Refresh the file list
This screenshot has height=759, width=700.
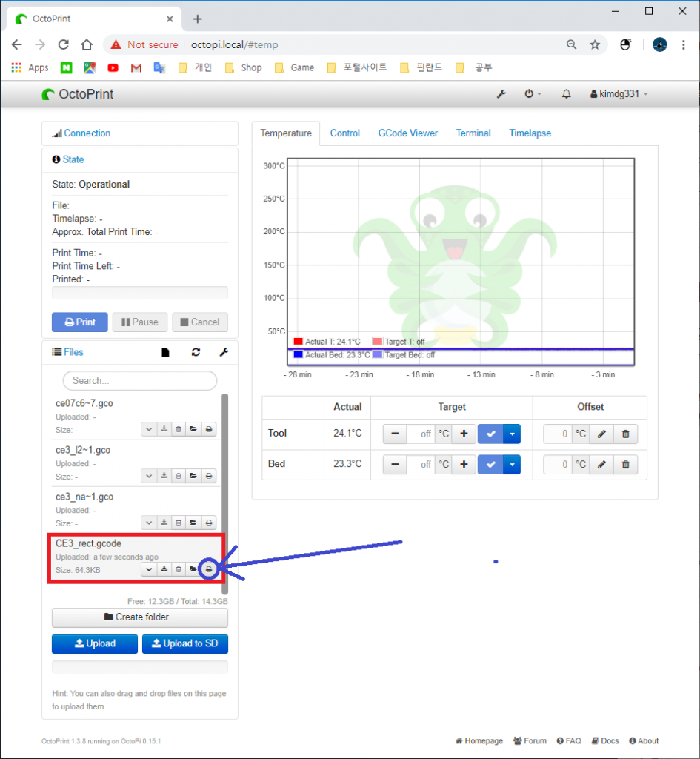tap(196, 352)
